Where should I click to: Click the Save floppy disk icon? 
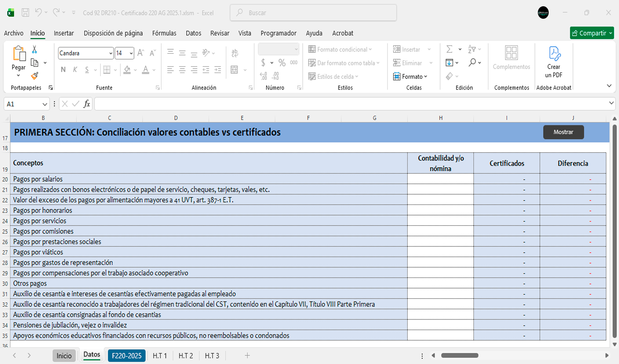26,13
